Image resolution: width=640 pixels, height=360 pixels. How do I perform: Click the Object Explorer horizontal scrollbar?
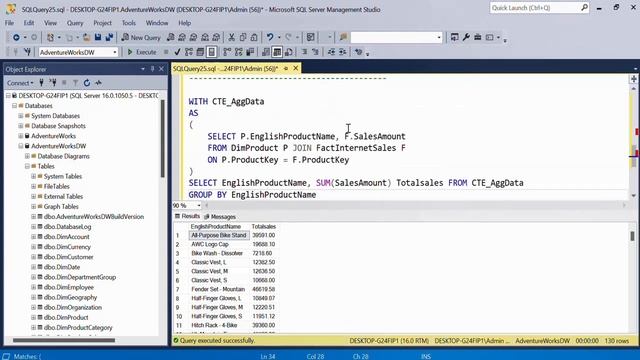pos(64,340)
